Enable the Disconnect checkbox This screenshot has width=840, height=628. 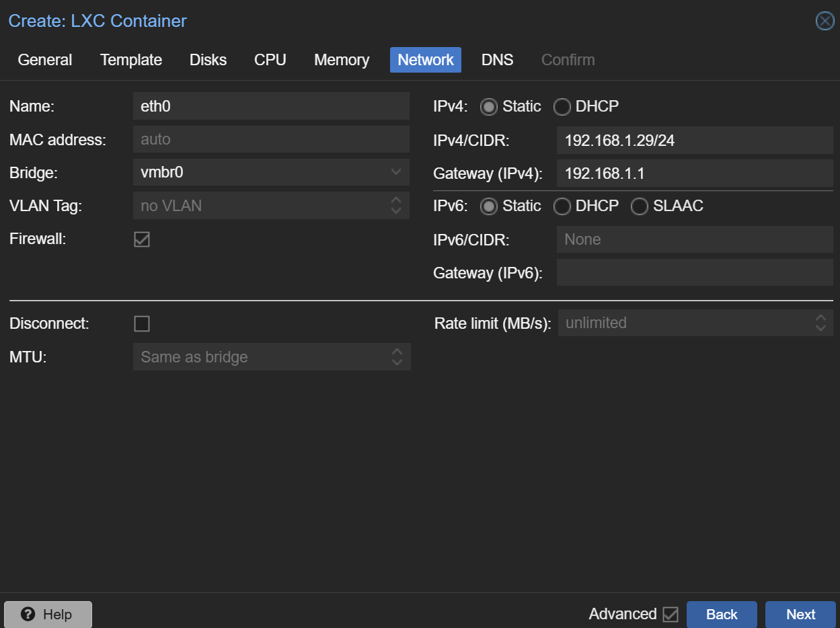[142, 324]
